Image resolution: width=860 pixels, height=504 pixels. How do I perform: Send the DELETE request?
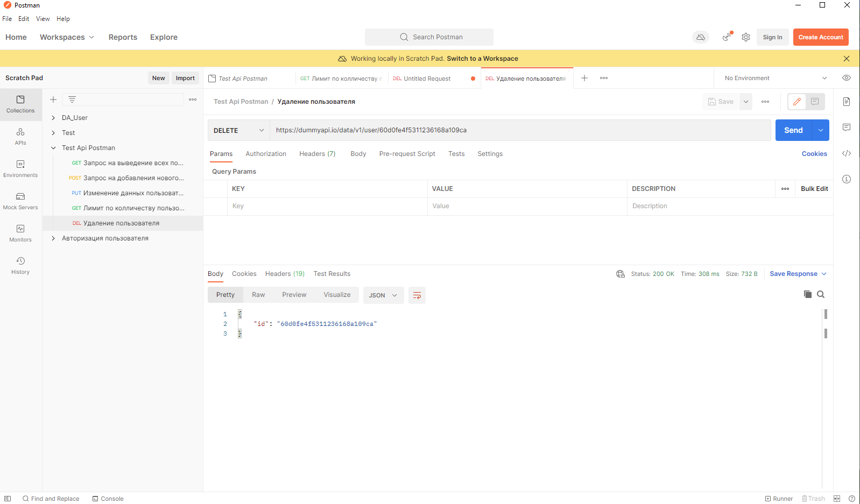click(793, 130)
